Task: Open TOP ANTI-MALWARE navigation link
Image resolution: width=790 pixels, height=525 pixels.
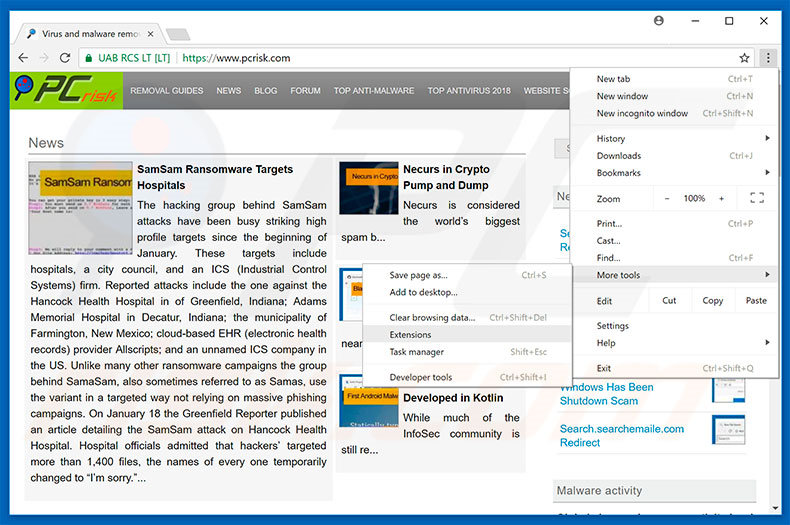Action: 374,91
